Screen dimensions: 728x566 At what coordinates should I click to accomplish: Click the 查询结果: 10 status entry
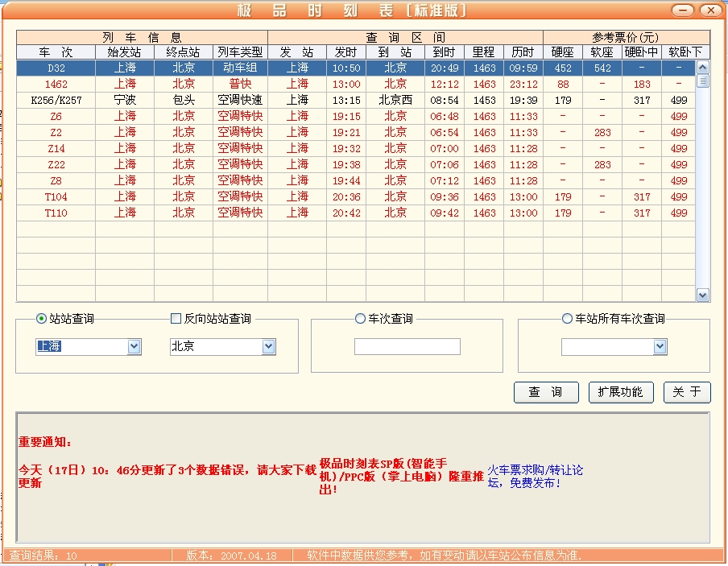coord(43,556)
